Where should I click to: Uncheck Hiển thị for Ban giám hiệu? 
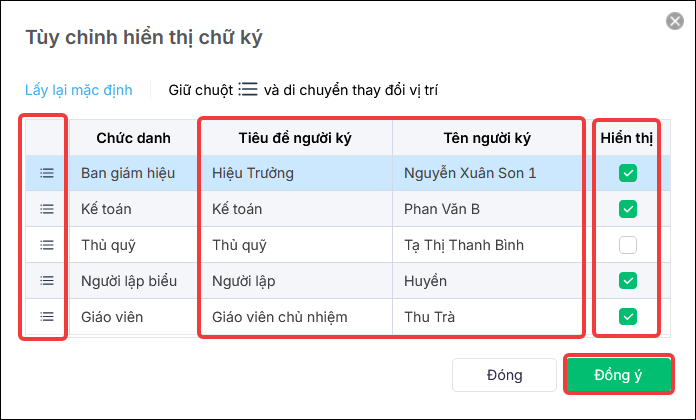point(628,173)
